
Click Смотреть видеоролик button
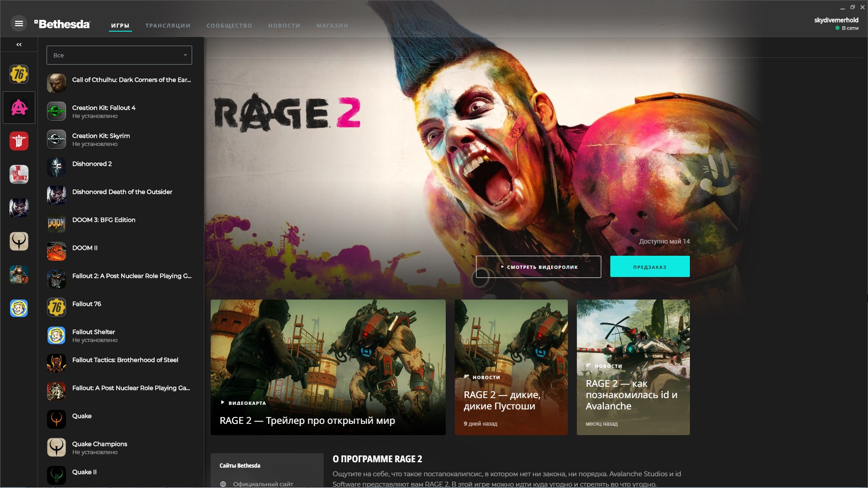click(x=538, y=267)
